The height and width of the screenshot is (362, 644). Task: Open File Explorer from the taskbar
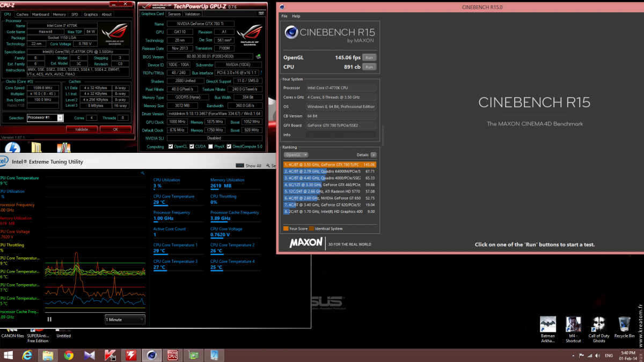coord(48,354)
